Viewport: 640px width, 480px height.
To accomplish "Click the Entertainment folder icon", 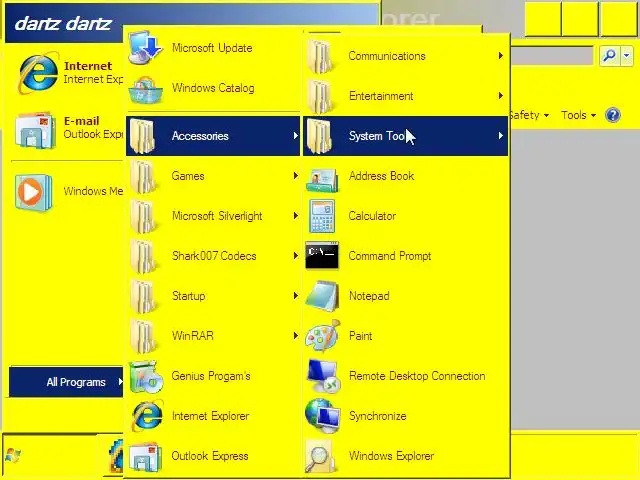I will (x=320, y=96).
